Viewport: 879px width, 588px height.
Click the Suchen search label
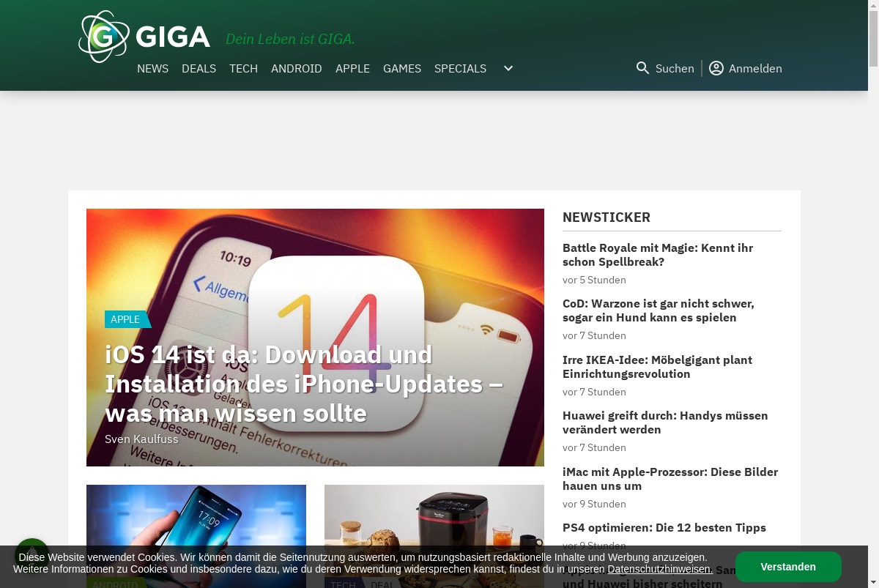(x=675, y=68)
